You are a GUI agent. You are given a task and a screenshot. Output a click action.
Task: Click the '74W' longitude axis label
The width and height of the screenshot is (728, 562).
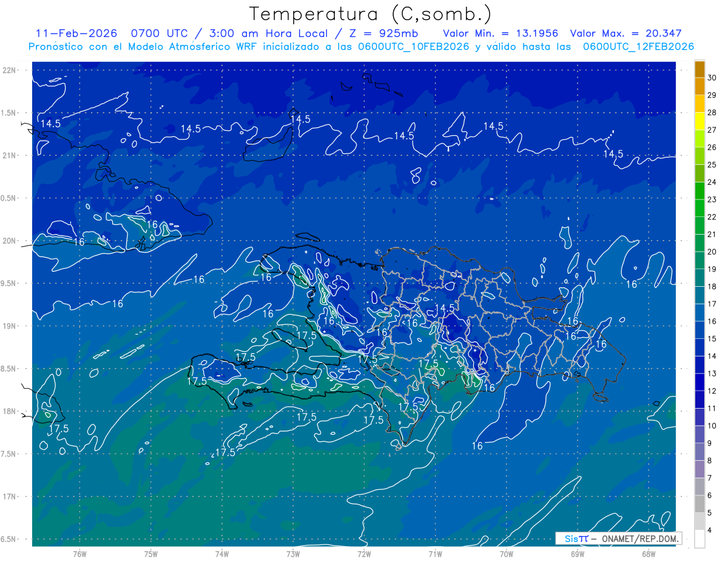[222, 554]
